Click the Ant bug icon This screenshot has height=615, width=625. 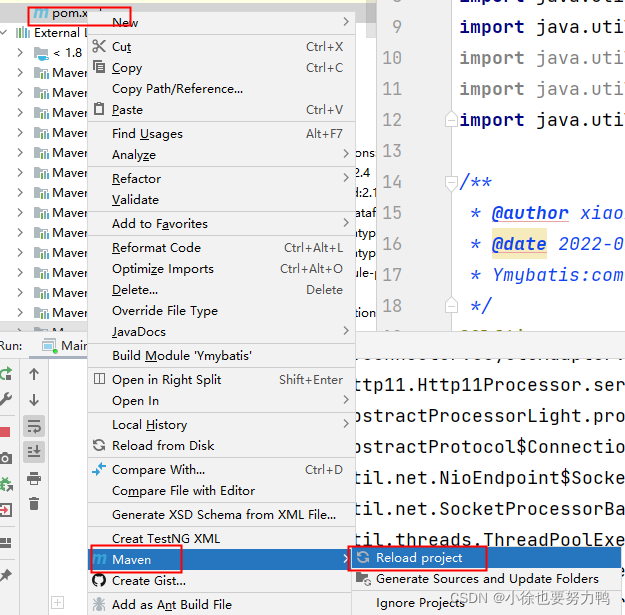[x=99, y=604]
